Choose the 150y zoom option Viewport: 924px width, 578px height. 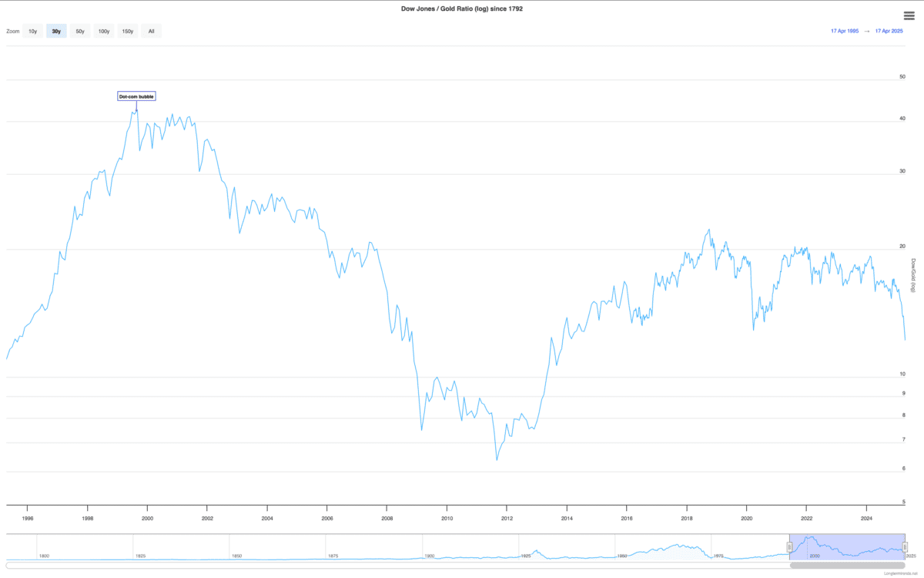point(128,32)
